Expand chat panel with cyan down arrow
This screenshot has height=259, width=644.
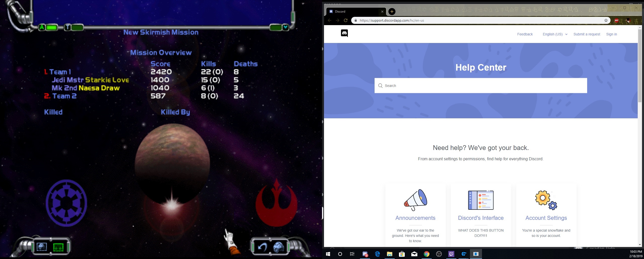point(285,27)
